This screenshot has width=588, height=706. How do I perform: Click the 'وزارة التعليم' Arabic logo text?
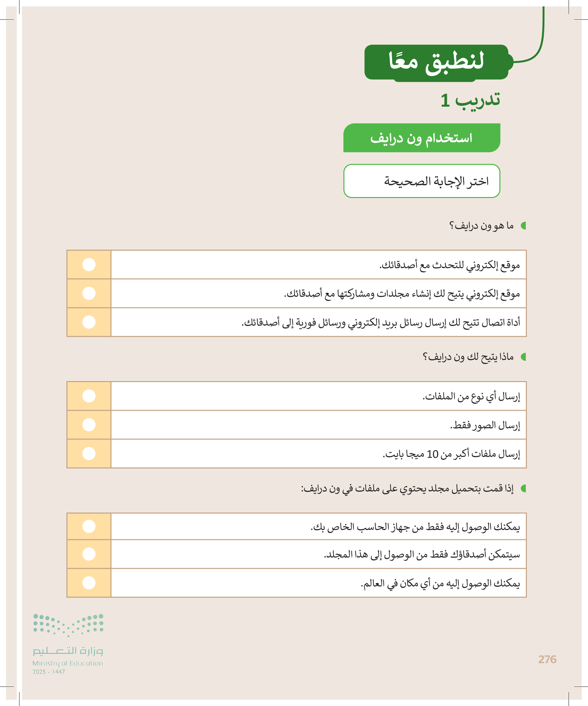(x=67, y=651)
